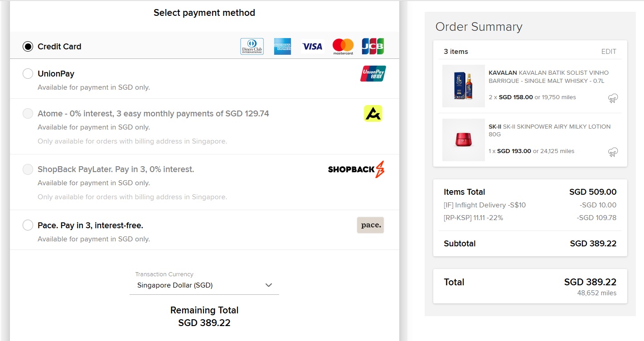Click the JCB card logo
Screen dimensions: 644x341
tap(373, 46)
